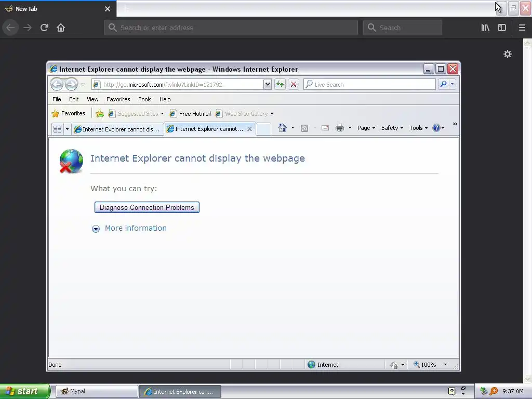Screen dimensions: 532x399
Task: Open a new IE tab
Action: pos(263,129)
